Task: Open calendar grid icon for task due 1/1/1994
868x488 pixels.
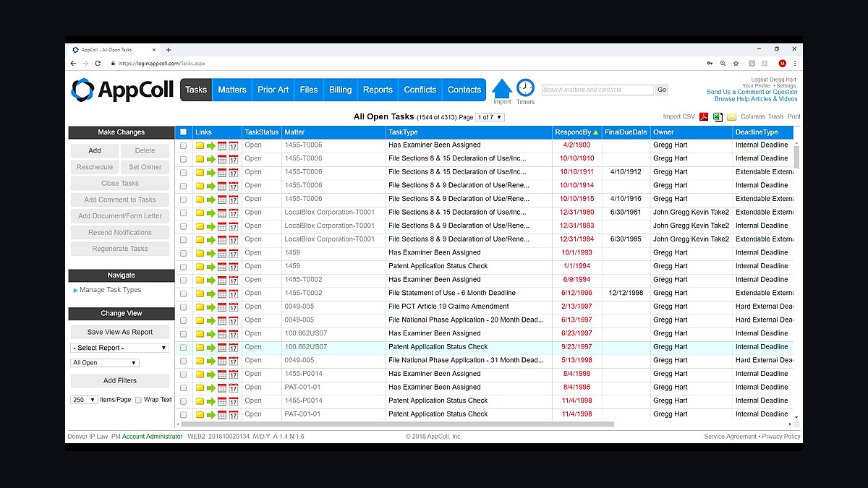Action: point(222,267)
